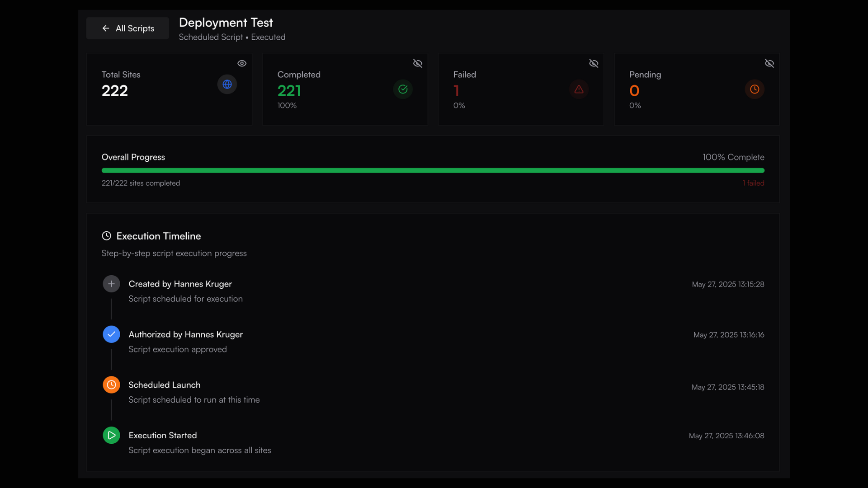Screen dimensions: 868x488
Task: Go back to All Scripts
Action: [x=127, y=28]
